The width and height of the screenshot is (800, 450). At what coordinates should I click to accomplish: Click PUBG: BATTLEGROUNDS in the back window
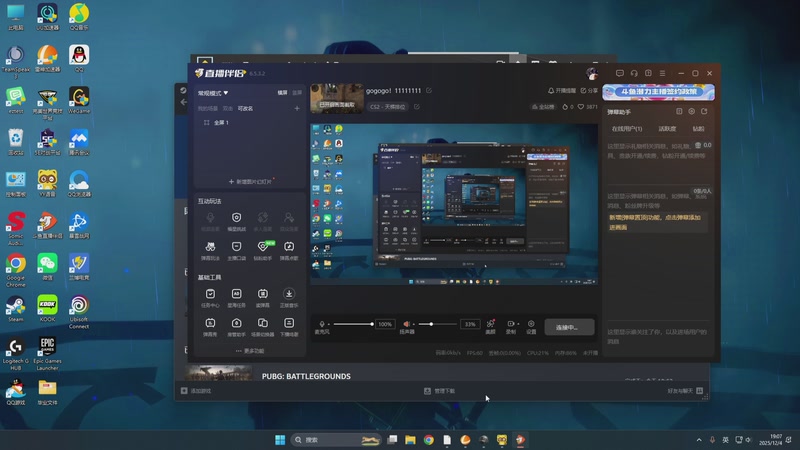pos(306,376)
